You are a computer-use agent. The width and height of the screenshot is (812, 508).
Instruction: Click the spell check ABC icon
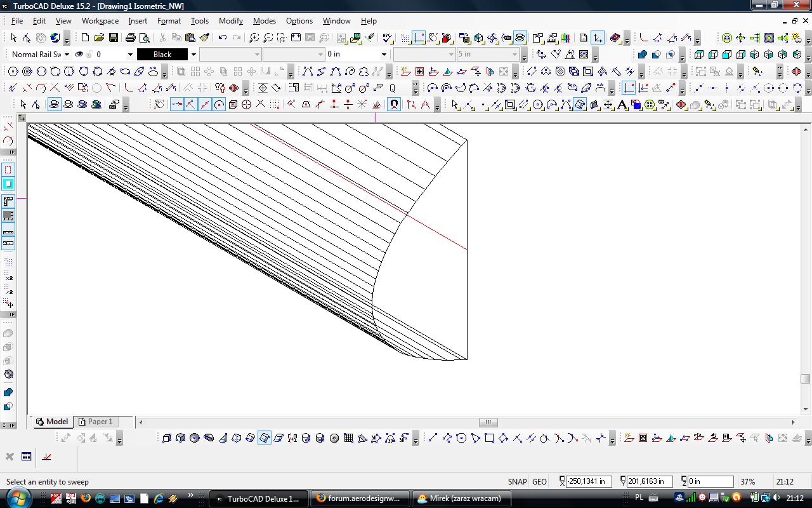(x=388, y=38)
